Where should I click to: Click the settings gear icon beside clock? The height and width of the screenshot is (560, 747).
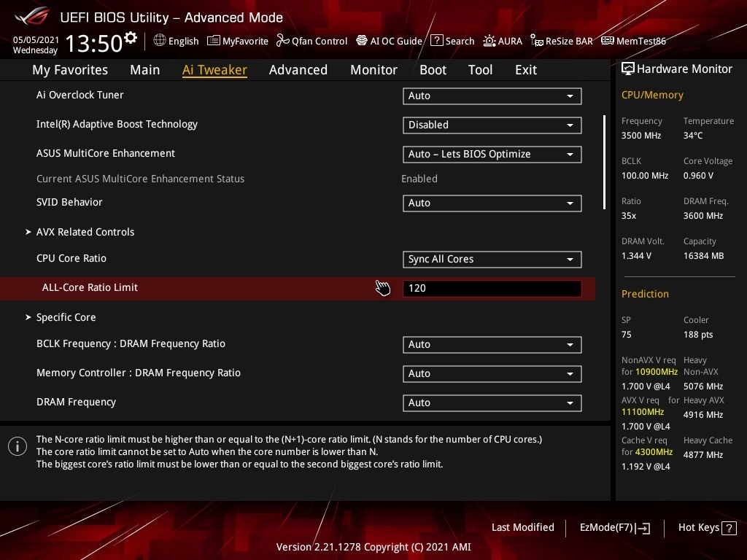pyautogui.click(x=131, y=37)
